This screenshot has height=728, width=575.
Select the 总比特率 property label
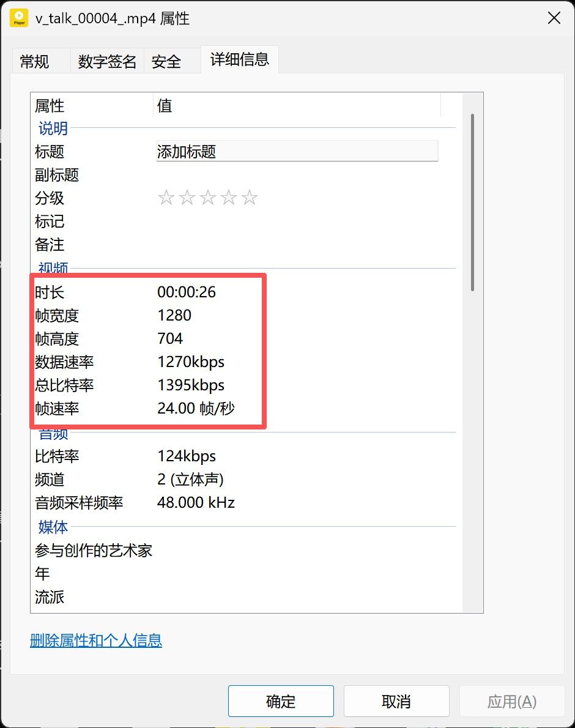[64, 385]
